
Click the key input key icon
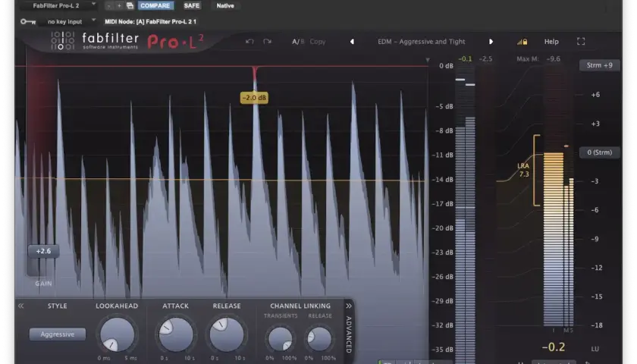pyautogui.click(x=28, y=21)
